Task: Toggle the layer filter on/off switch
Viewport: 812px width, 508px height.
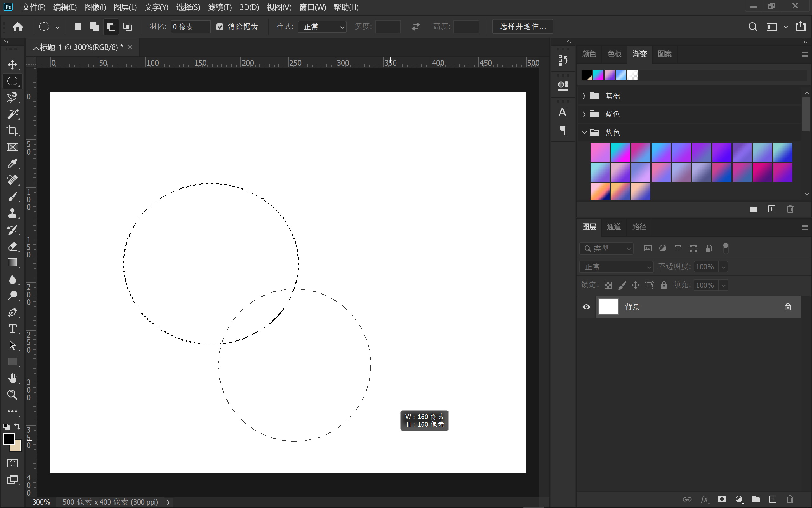Action: click(725, 248)
